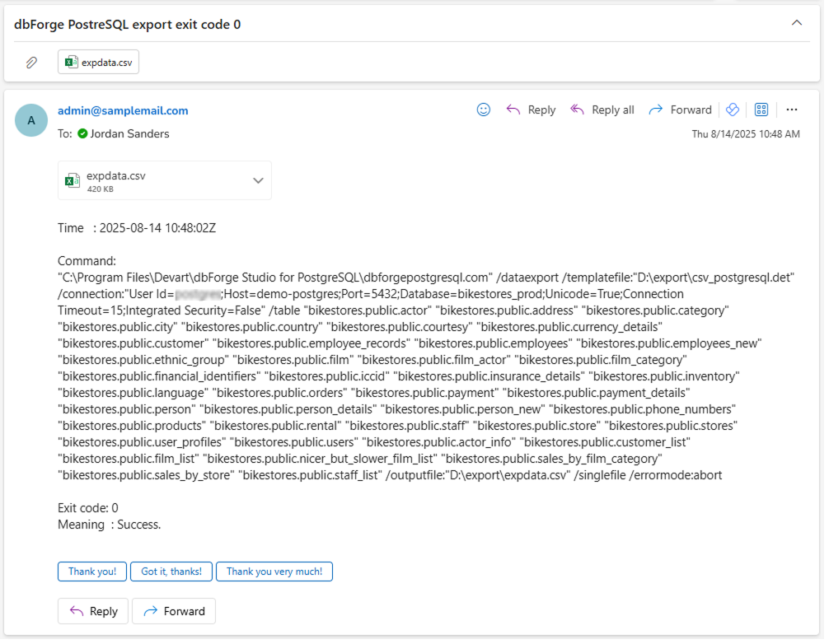Click the emoji reaction smiley icon
Image resolution: width=829 pixels, height=644 pixels.
(484, 110)
